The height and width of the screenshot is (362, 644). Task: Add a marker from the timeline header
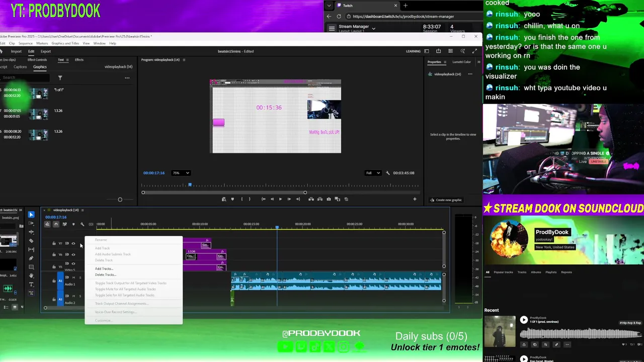tap(73, 224)
